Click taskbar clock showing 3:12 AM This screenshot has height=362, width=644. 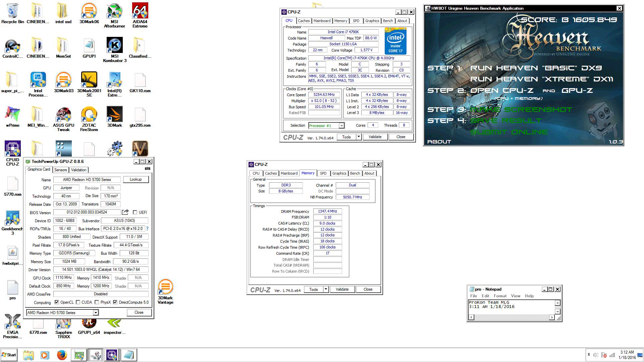627,355
